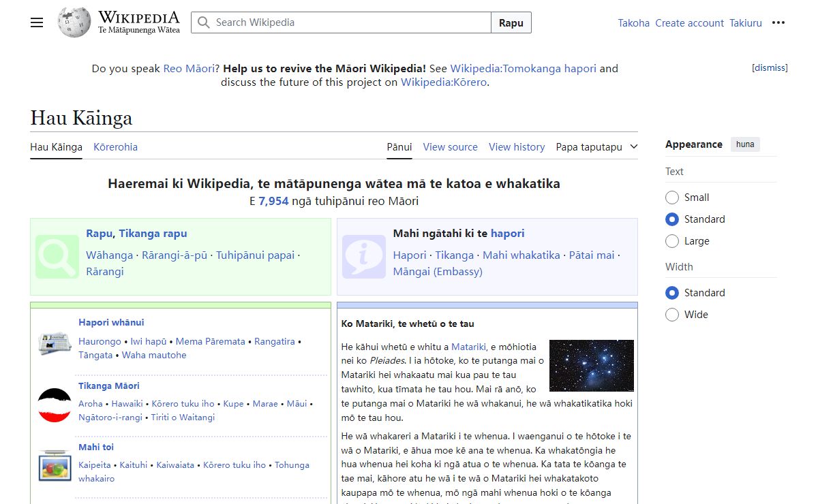Open the Mahi whakatika link
Image resolution: width=818 pixels, height=504 pixels.
(x=521, y=255)
